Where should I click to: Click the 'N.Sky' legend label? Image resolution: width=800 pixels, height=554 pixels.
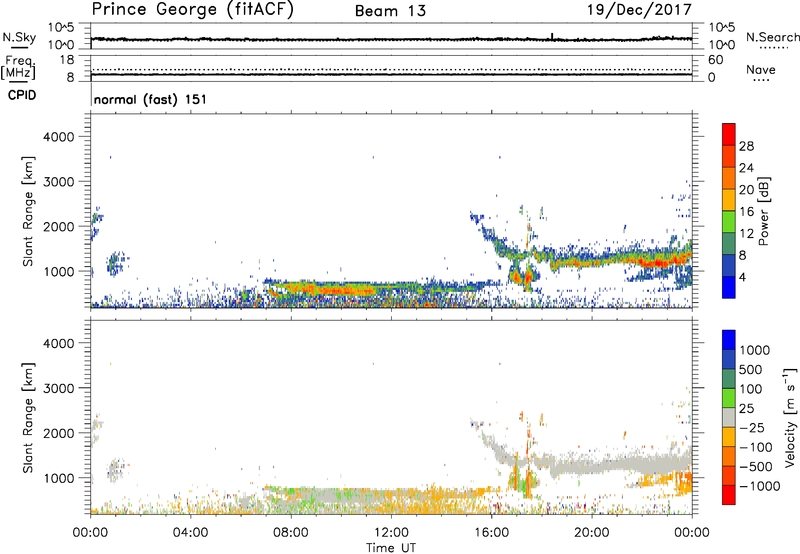[x=19, y=37]
